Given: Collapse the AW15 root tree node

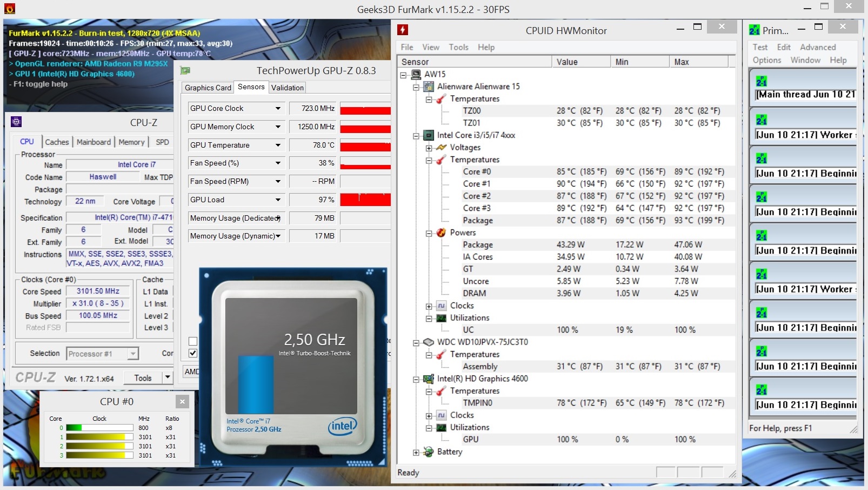Looking at the screenshot, I should [x=403, y=75].
